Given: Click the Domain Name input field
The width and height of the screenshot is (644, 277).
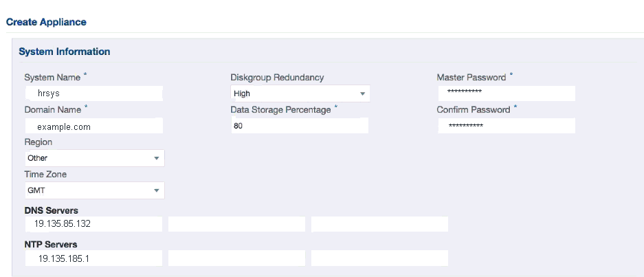Looking at the screenshot, I should click(93, 126).
